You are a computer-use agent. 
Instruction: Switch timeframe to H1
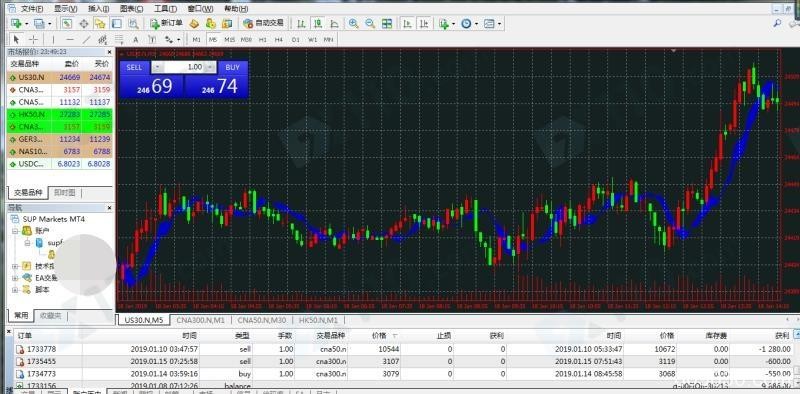tap(262, 39)
